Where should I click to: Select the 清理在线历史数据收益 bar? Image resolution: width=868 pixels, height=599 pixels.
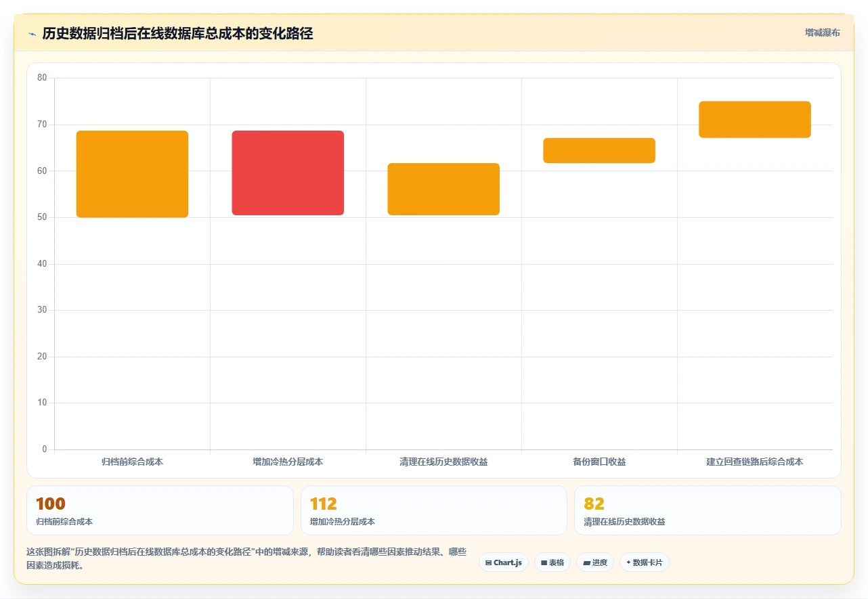443,189
